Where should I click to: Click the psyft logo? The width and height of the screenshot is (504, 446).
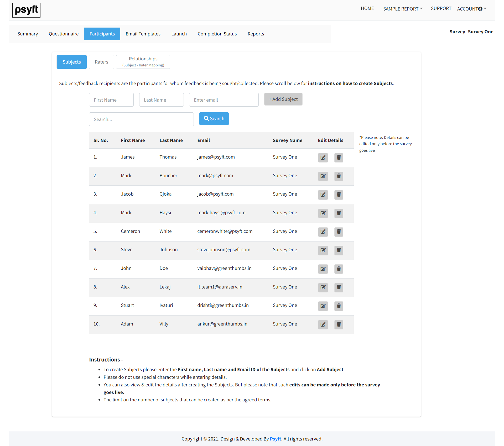tap(26, 10)
